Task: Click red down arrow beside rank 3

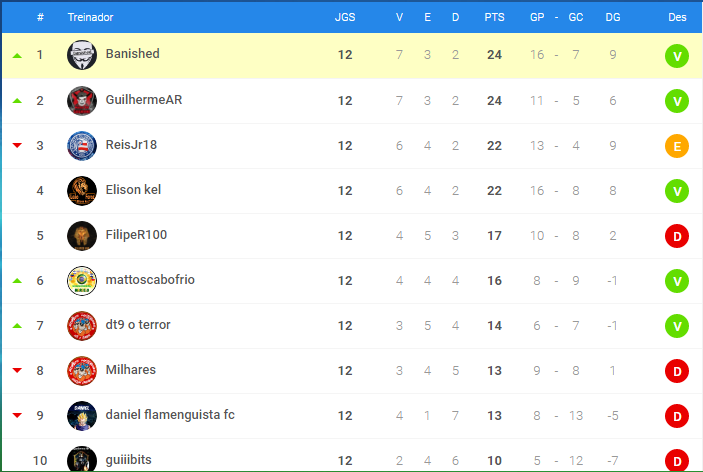Action: click(x=17, y=145)
